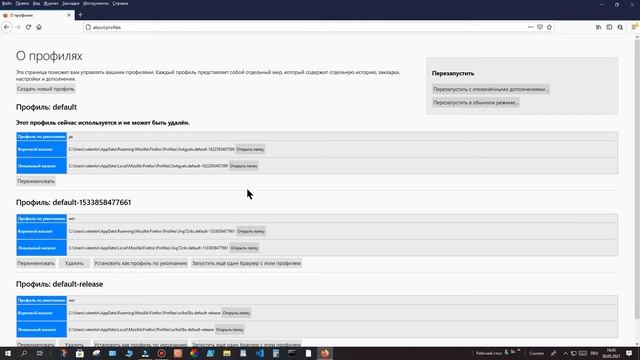The image size is (640, 360).
Task: Open root folder of default-release profile
Action: pos(236,313)
